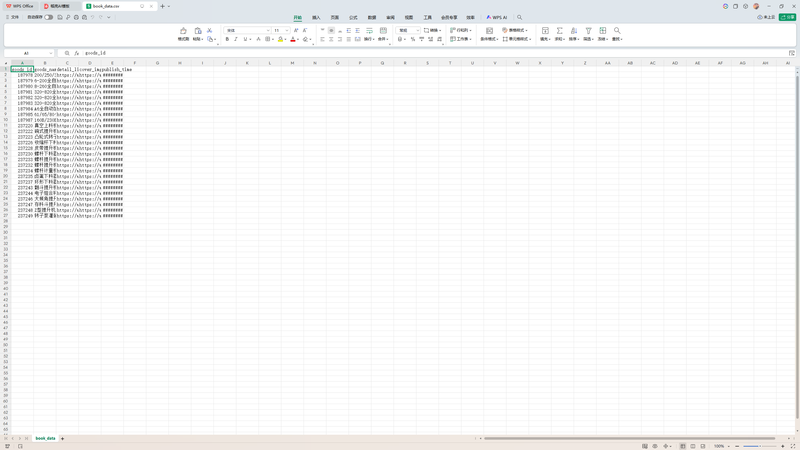Click the insert function fx icon

[x=77, y=53]
